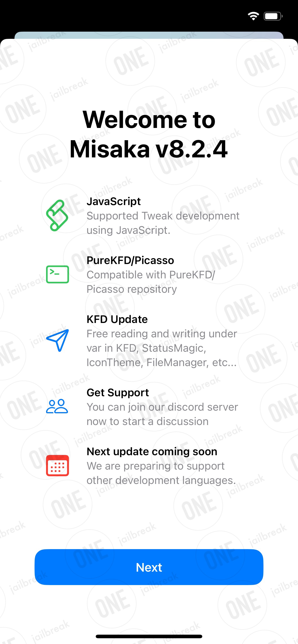Click the green terminal PureKFD/Picasso icon
298x644 pixels.
pos(57,274)
